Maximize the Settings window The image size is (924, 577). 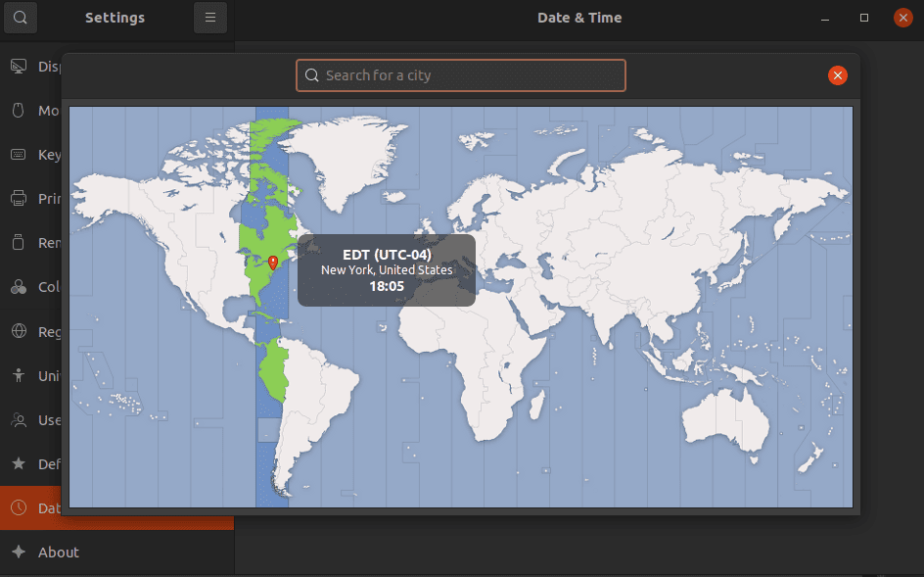pos(864,18)
